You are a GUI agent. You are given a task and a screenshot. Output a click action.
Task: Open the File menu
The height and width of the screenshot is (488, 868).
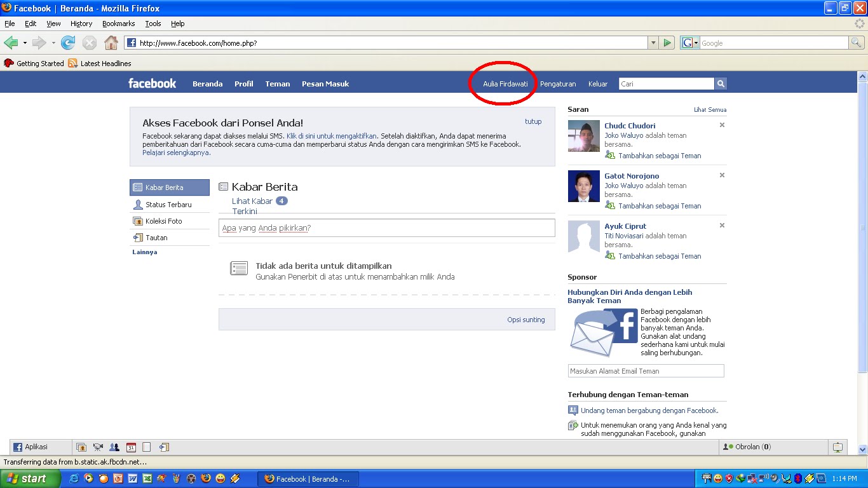(x=10, y=24)
